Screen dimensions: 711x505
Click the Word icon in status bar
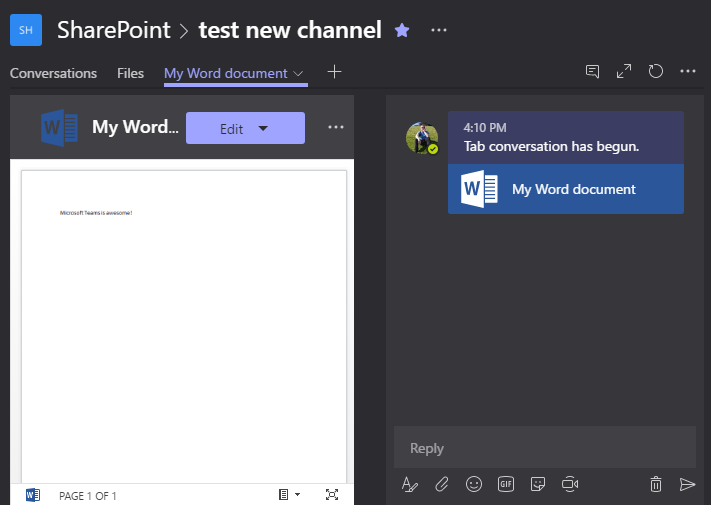(x=33, y=495)
